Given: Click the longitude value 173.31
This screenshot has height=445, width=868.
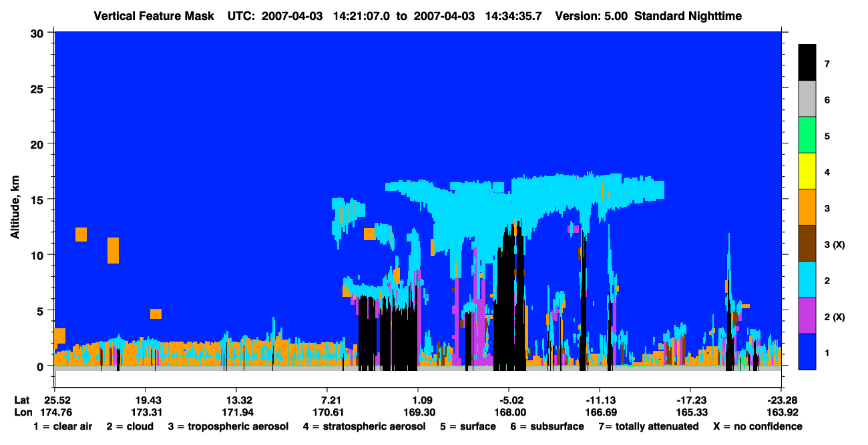Looking at the screenshot, I should tap(146, 412).
